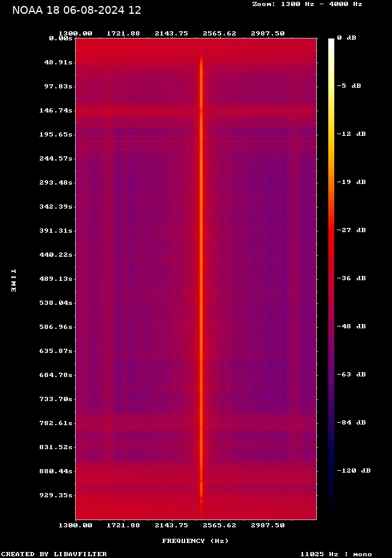Click the 0.00s time axis marker
392x558 pixels.
pyautogui.click(x=60, y=38)
